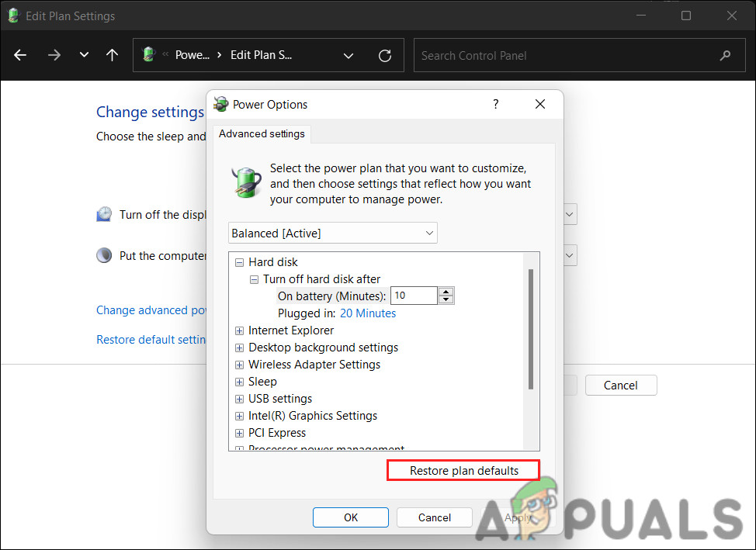
Task: Expand the Sleep settings tree
Action: 239,382
